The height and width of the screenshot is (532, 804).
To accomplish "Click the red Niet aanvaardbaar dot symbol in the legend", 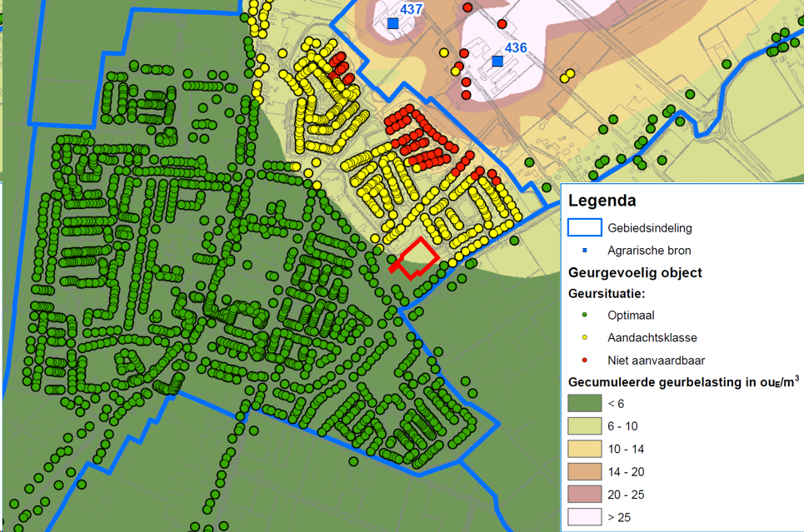I will coord(583,361).
